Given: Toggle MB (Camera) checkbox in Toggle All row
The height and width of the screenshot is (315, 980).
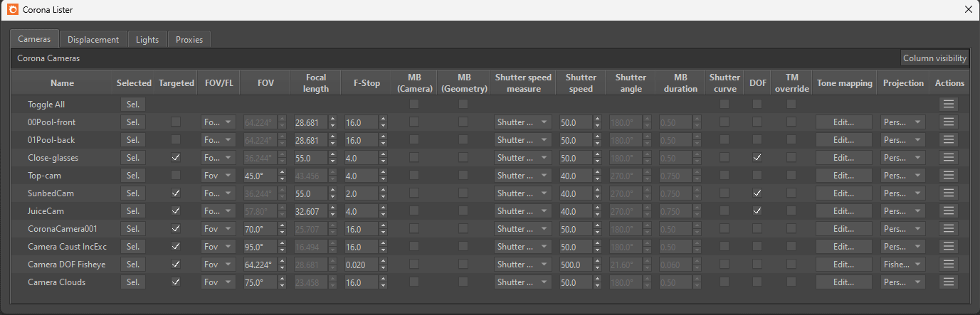Looking at the screenshot, I should [414, 104].
